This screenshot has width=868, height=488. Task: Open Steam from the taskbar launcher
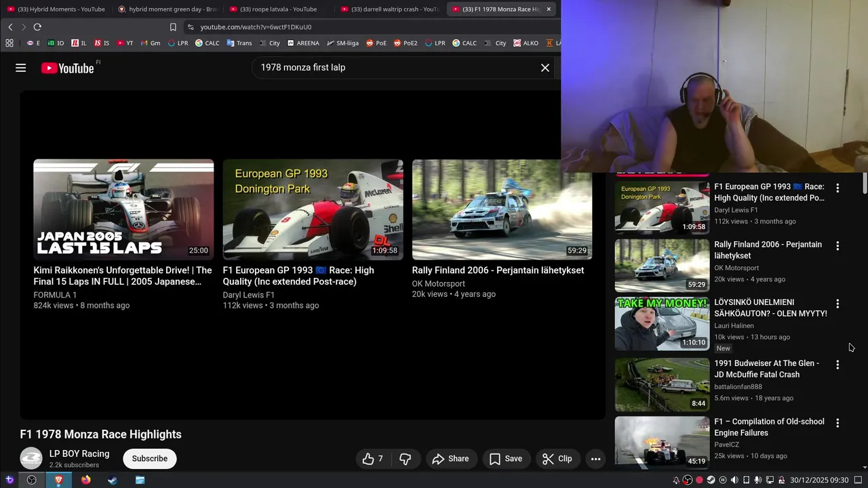[x=113, y=480]
